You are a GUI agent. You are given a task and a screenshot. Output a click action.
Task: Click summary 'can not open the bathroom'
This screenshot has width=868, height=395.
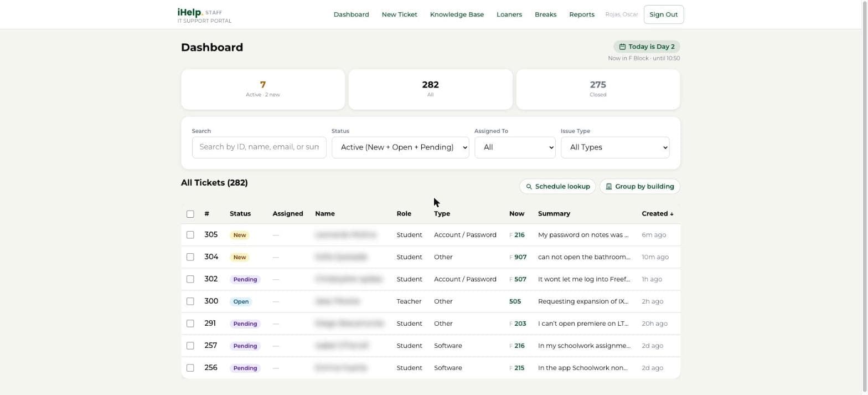pos(584,257)
